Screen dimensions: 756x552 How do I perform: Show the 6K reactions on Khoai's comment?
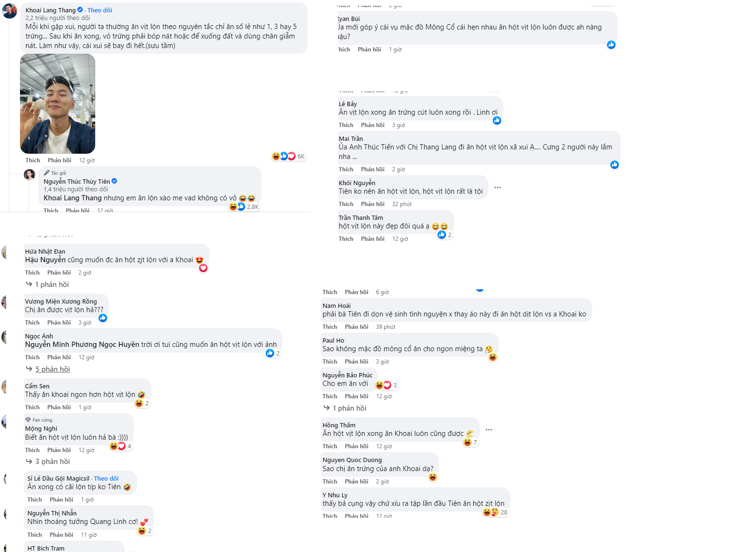288,156
